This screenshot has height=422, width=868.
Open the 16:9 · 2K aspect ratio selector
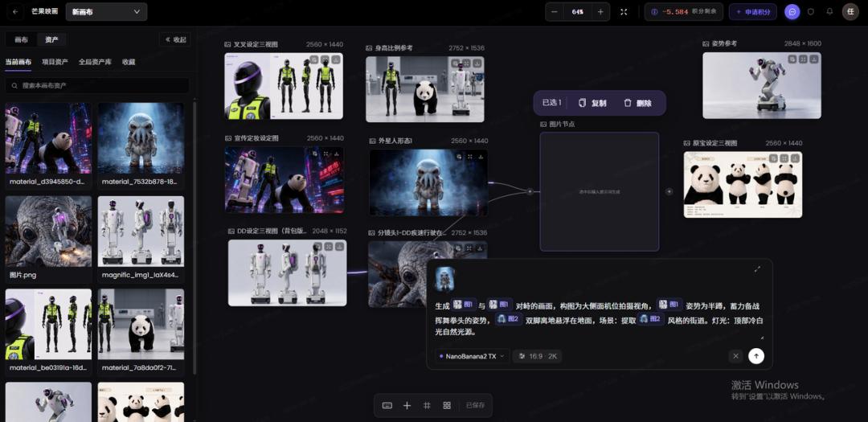coord(537,356)
